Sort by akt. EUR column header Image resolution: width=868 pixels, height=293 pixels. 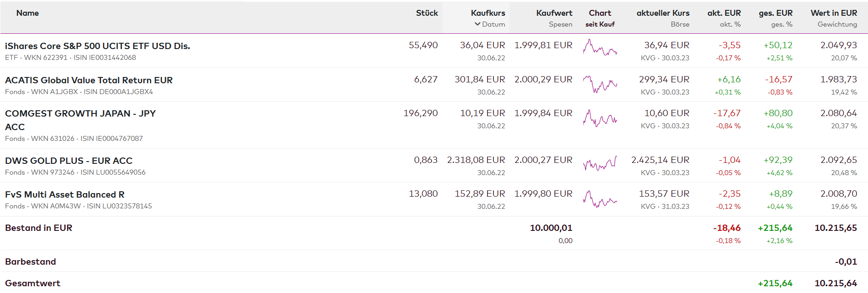[x=724, y=13]
